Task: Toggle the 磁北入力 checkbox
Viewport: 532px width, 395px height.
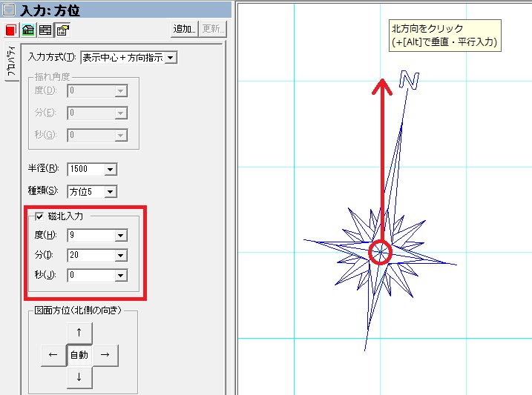Action: tap(40, 216)
